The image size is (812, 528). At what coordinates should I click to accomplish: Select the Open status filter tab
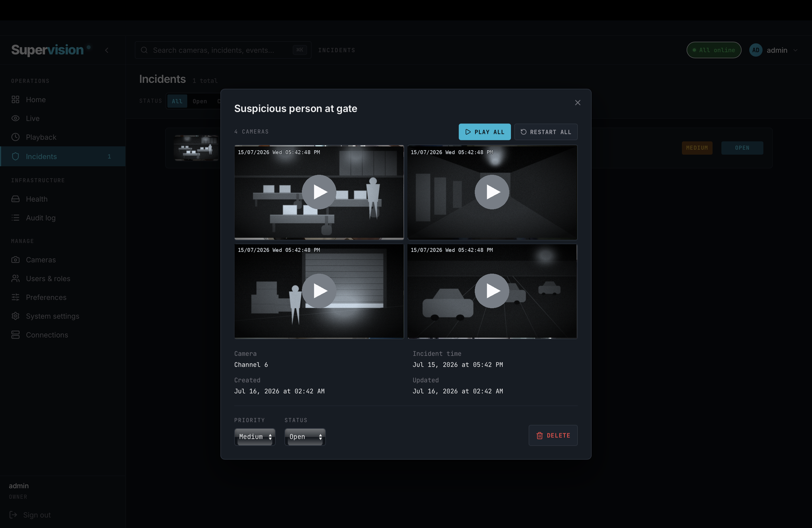click(200, 101)
